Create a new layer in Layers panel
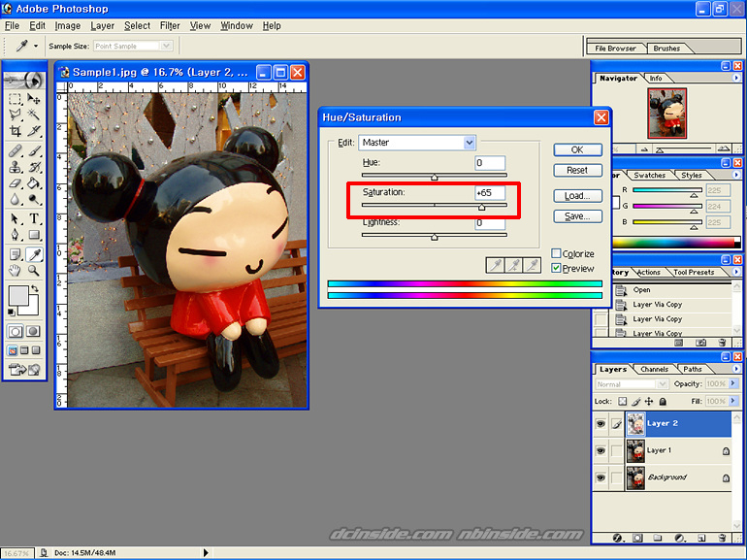This screenshot has height=560, width=747. pos(701,538)
